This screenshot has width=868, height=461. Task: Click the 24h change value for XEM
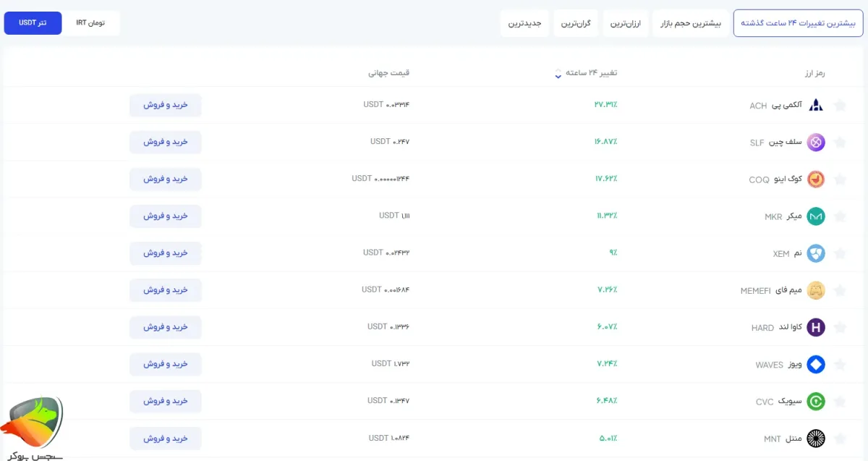point(613,253)
